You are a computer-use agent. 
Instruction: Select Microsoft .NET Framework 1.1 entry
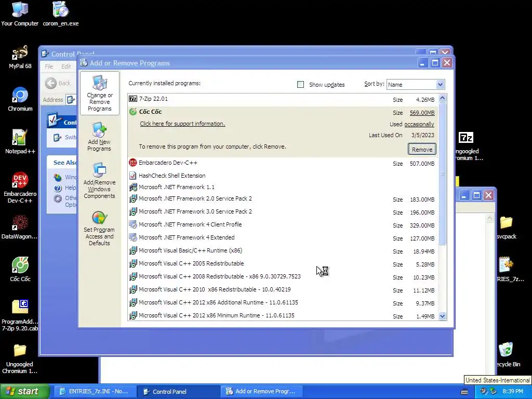(283, 187)
